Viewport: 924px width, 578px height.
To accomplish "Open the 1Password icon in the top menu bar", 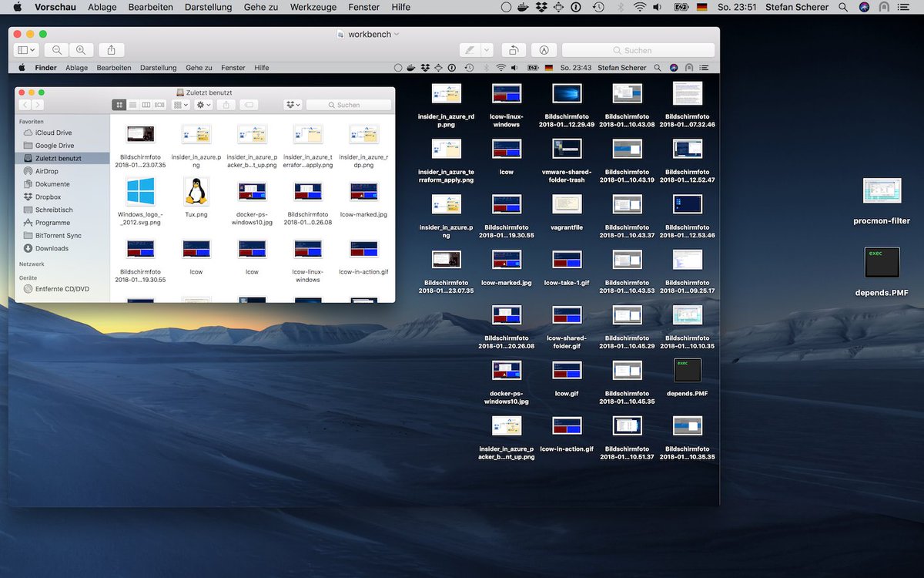I will coord(575,7).
